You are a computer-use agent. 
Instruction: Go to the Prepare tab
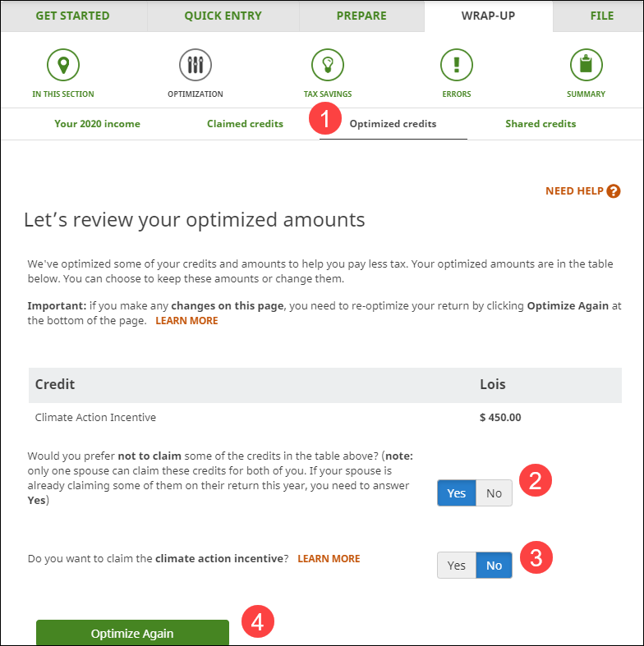[x=361, y=16]
